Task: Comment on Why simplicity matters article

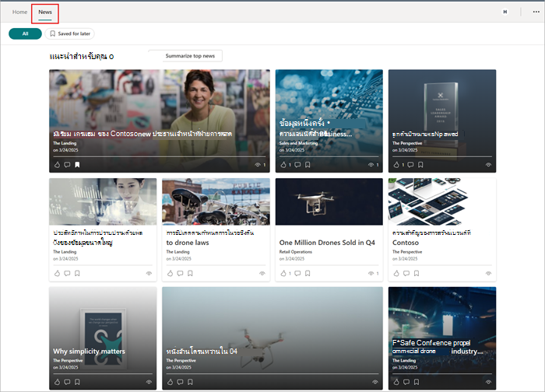Action: click(67, 382)
